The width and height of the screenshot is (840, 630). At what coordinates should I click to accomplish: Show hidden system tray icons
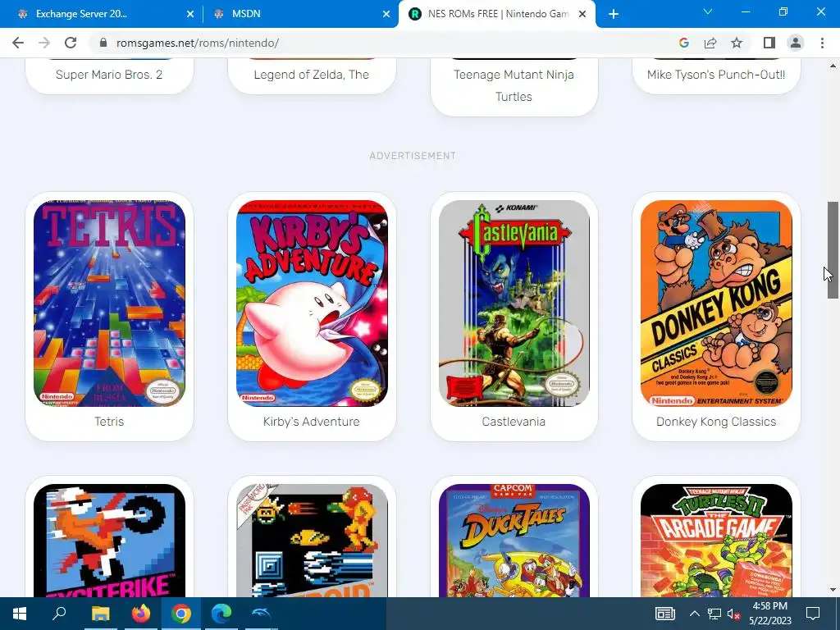tap(694, 614)
